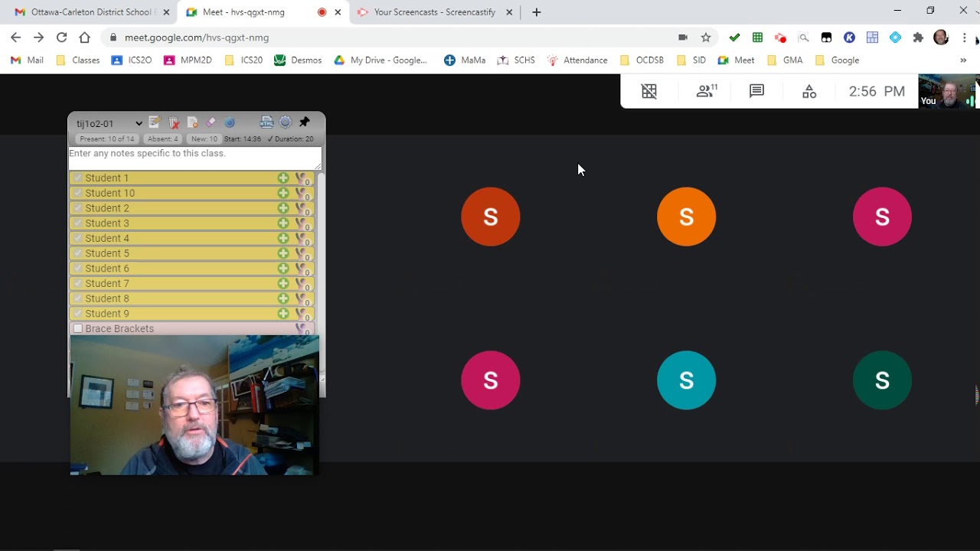This screenshot has width=980, height=551.
Task: Open the Classes bookmark folder
Action: pos(78,60)
